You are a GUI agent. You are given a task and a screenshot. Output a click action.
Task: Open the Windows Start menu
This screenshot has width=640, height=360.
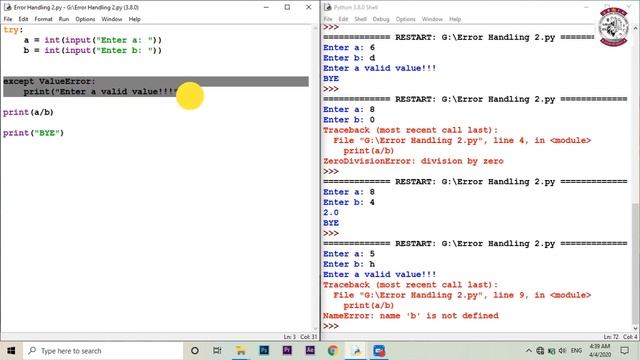(x=11, y=351)
